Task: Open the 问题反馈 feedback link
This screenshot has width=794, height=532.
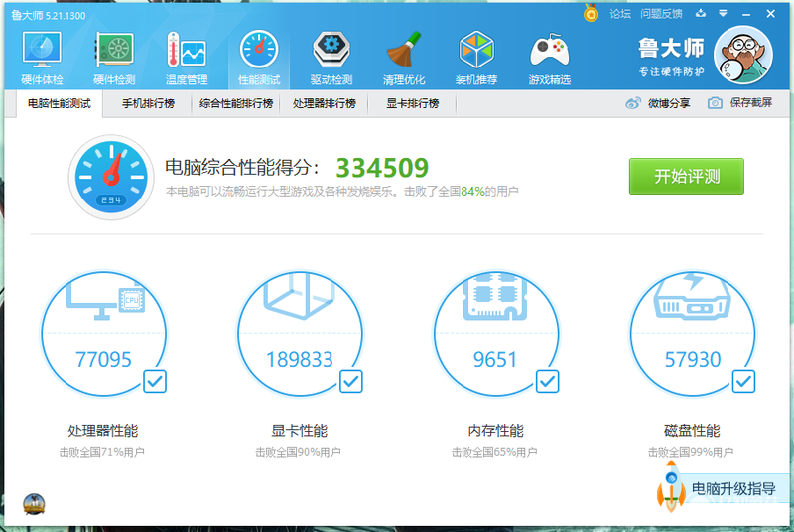Action: [661, 14]
